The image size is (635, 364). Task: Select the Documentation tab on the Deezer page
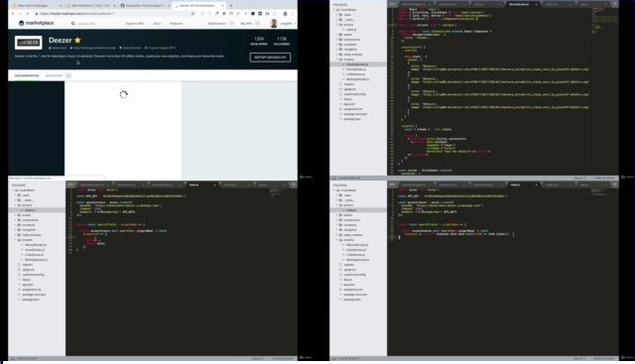click(27, 75)
